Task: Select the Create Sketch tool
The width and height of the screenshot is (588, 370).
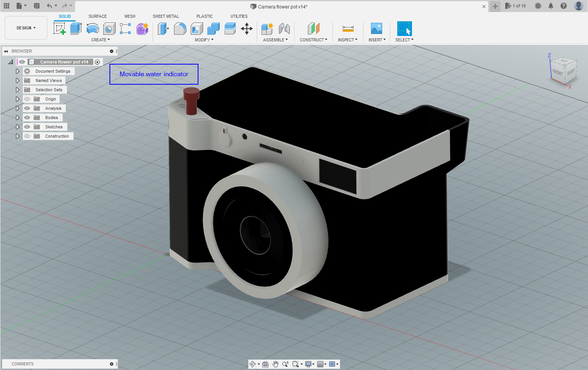Action: tap(59, 29)
